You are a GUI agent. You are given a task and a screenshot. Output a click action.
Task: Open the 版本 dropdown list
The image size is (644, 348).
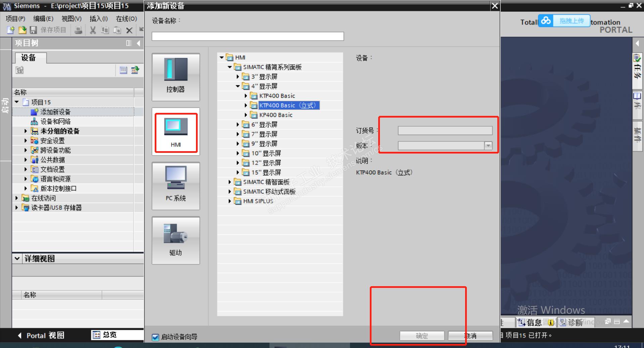point(488,145)
